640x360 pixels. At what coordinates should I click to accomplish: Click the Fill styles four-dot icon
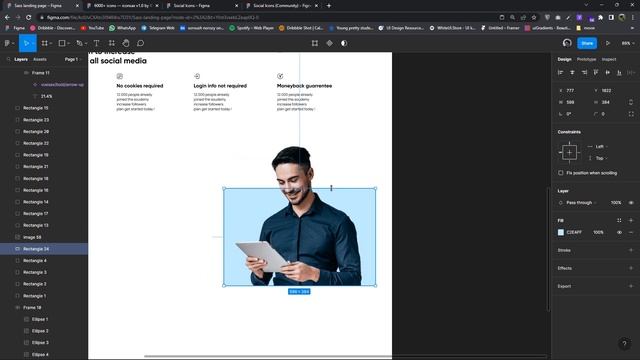(x=619, y=220)
